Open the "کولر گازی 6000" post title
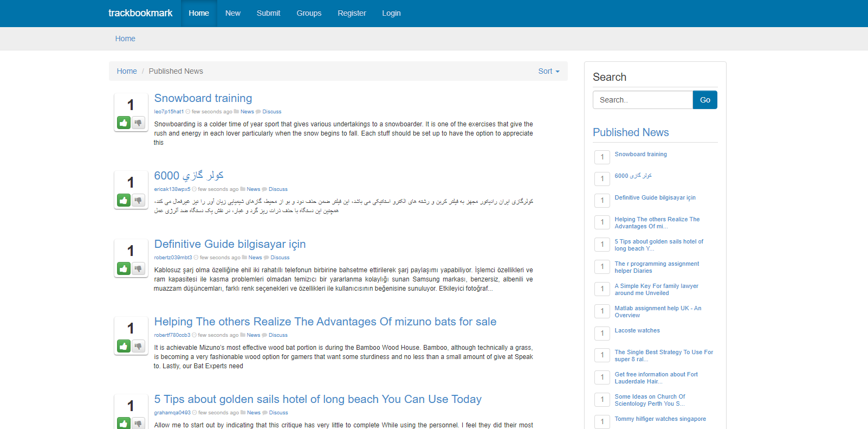 click(189, 176)
